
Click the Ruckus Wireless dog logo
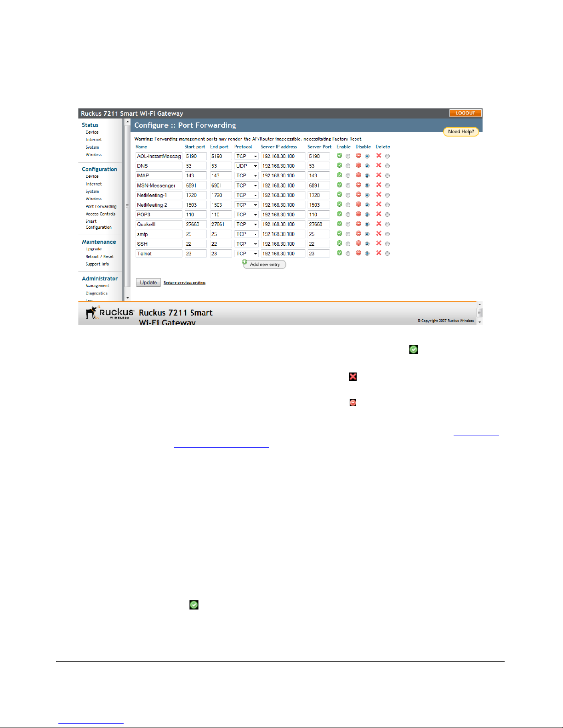point(109,312)
